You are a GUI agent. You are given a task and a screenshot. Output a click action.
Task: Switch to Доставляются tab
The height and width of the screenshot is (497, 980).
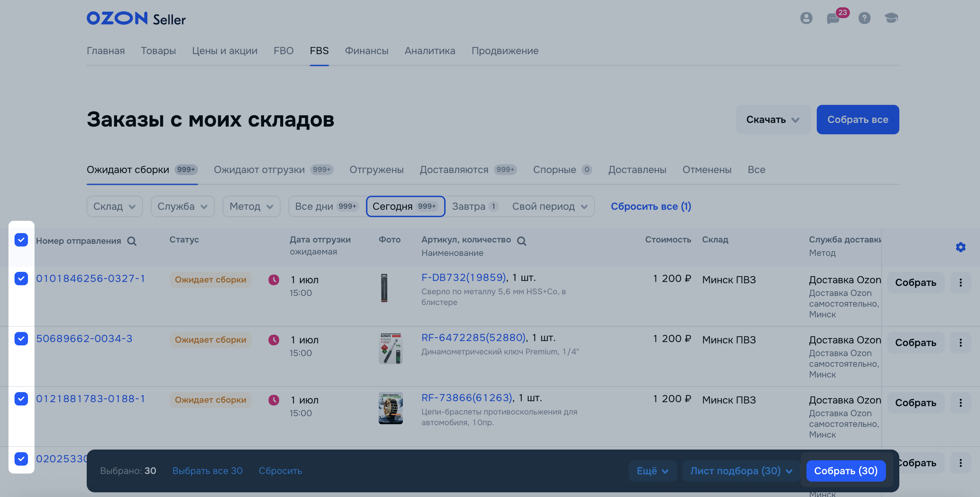468,170
